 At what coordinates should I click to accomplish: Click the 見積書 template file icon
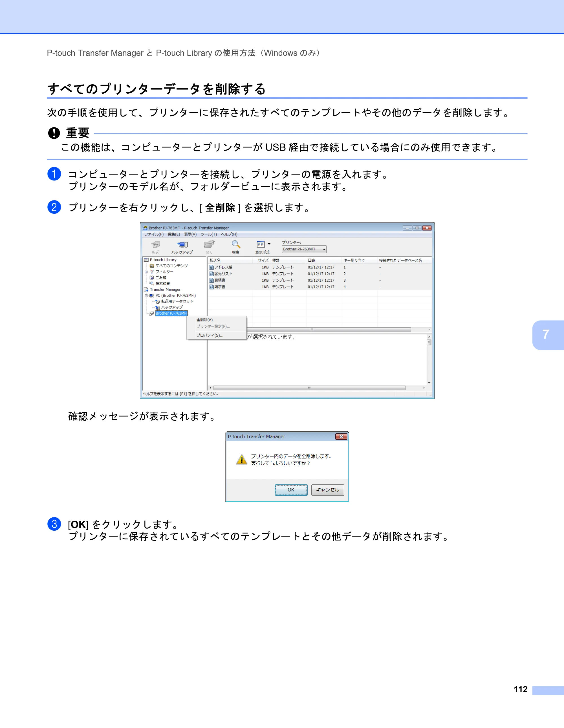click(x=211, y=280)
